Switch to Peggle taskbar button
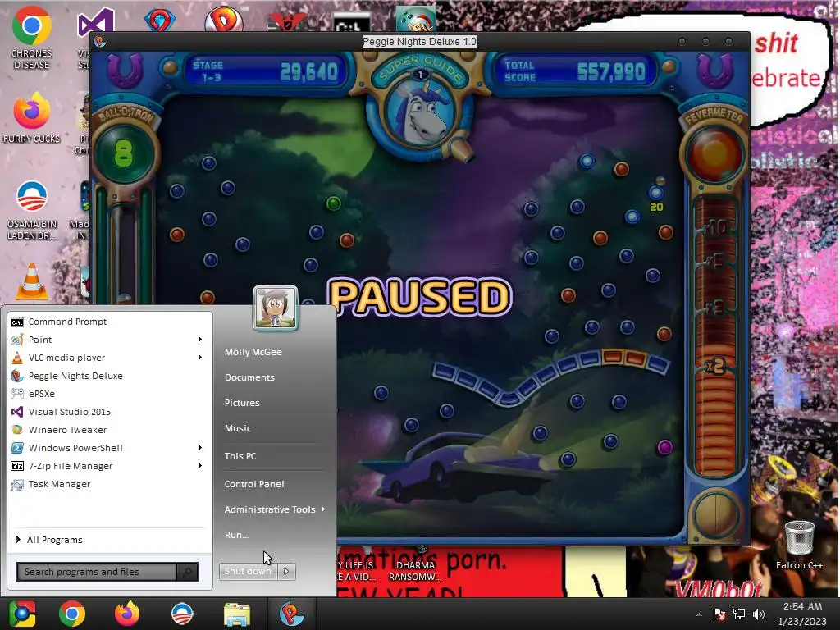Image resolution: width=840 pixels, height=630 pixels. 291,614
